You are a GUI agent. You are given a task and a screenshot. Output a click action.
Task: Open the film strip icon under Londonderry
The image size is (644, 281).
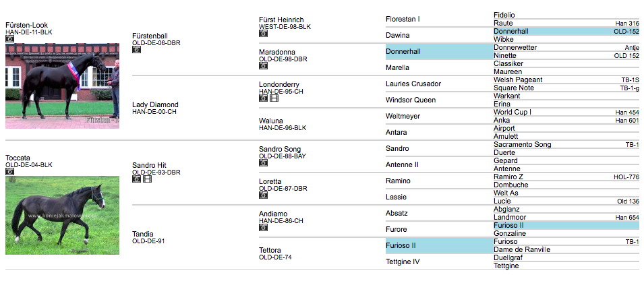pos(274,98)
